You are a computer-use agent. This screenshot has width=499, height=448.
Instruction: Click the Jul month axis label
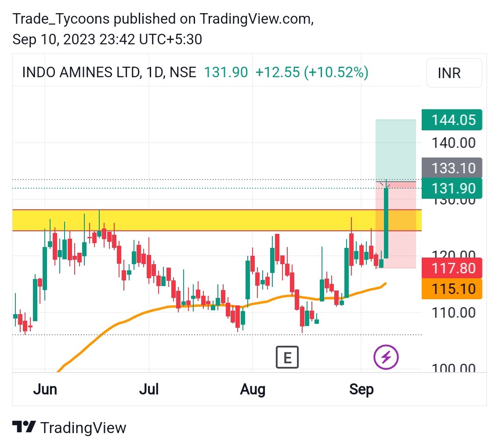click(149, 389)
